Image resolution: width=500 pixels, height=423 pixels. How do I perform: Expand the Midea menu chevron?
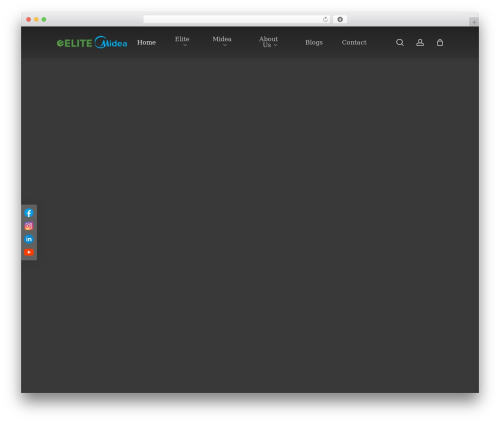coord(225,45)
